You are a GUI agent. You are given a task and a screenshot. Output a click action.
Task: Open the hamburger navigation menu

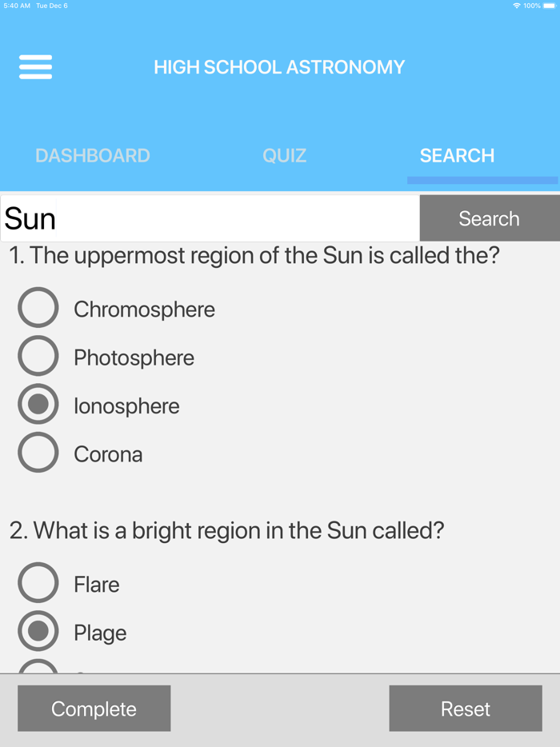pos(35,67)
